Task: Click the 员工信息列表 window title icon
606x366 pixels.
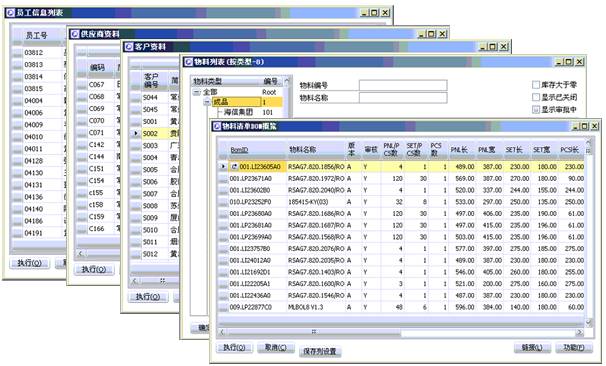Action: pos(10,12)
